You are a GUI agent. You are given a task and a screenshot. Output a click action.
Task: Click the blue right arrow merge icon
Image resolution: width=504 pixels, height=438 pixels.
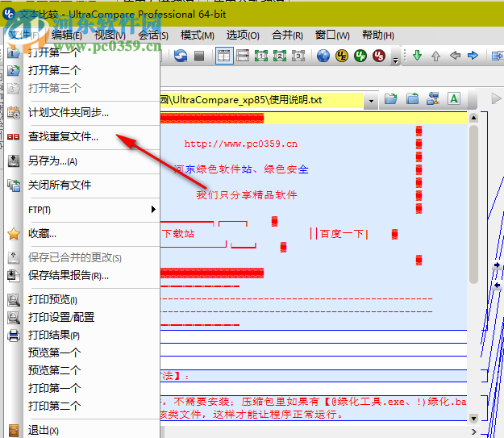coord(473,56)
